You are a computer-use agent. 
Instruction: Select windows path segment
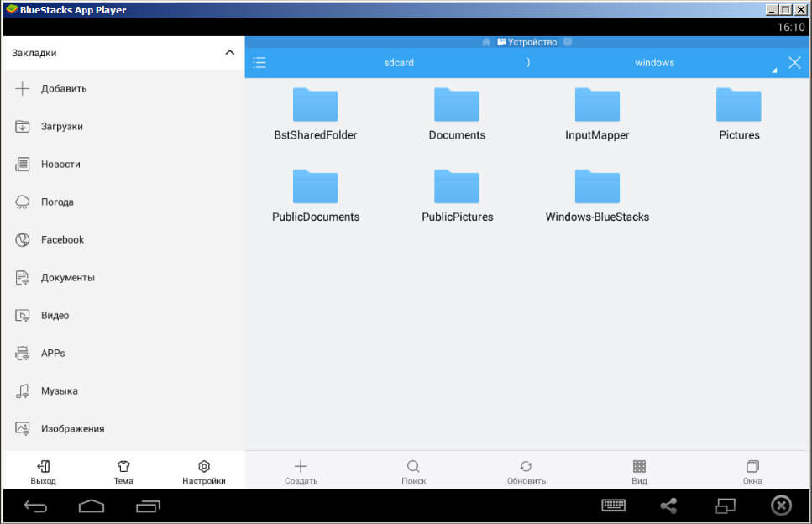tap(655, 63)
